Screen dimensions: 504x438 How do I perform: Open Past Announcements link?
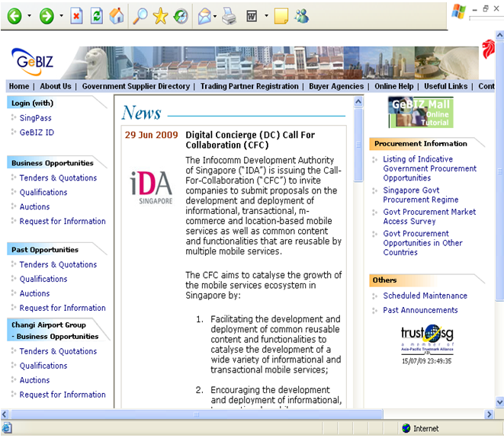pos(420,310)
